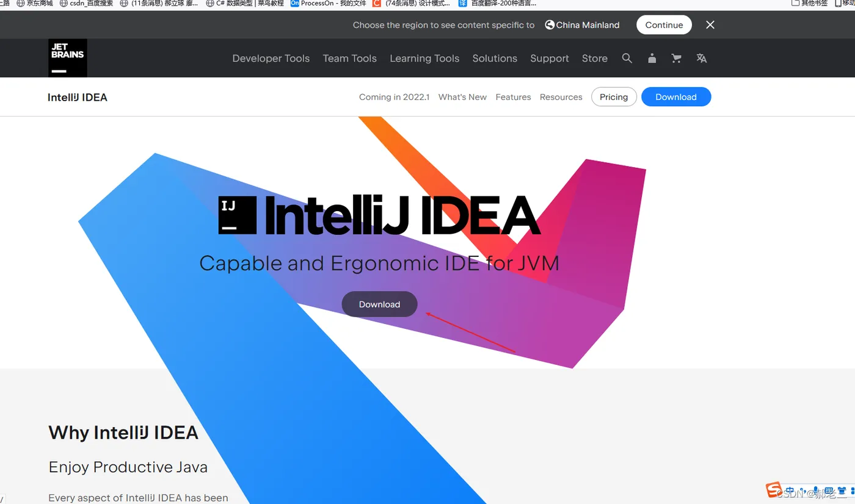Toggle Sogou 中 Chinese input mode

(790, 491)
